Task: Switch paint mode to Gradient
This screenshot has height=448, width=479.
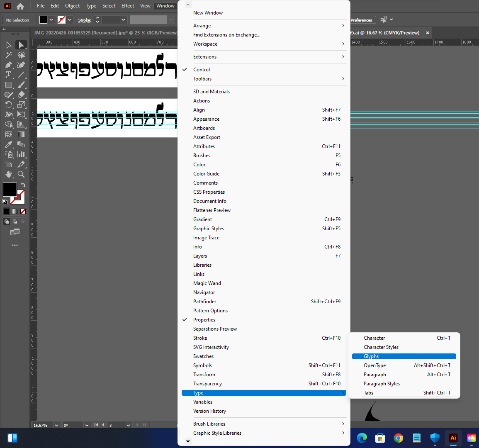Action: (x=15, y=211)
